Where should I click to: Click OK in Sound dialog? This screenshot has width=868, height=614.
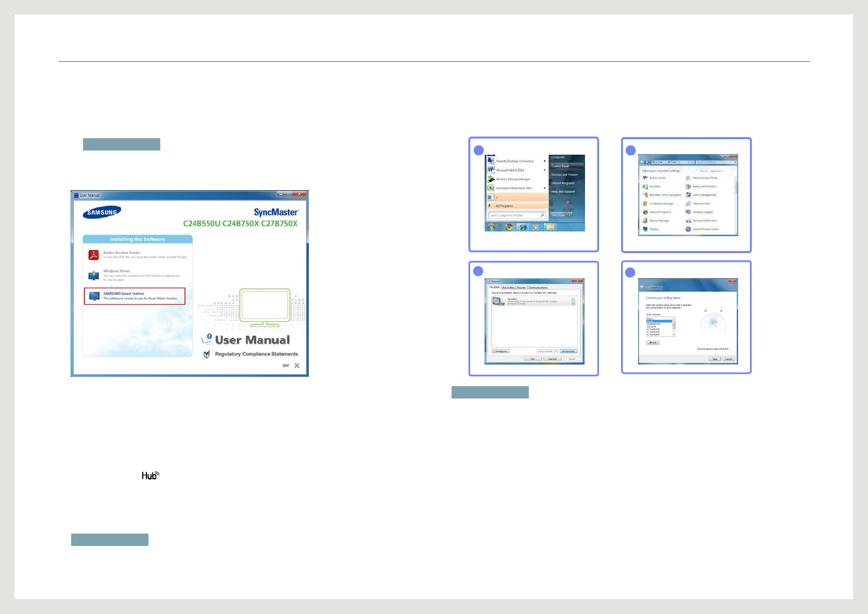coord(533,359)
